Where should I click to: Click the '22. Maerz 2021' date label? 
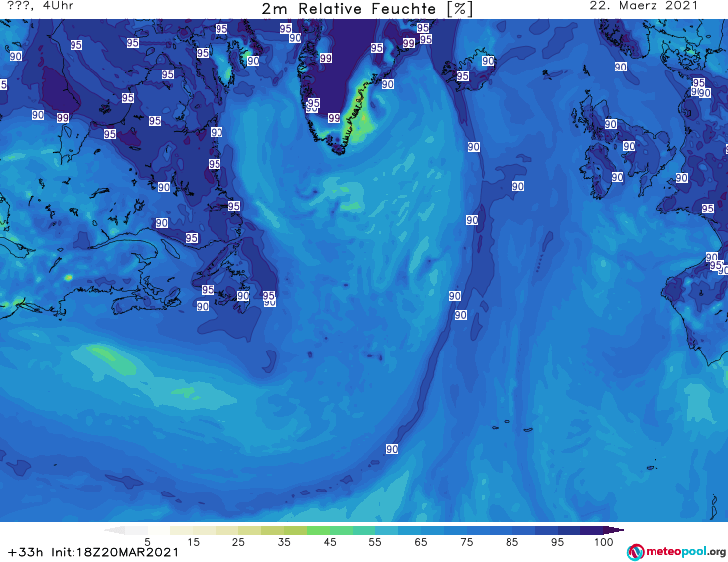coord(644,6)
